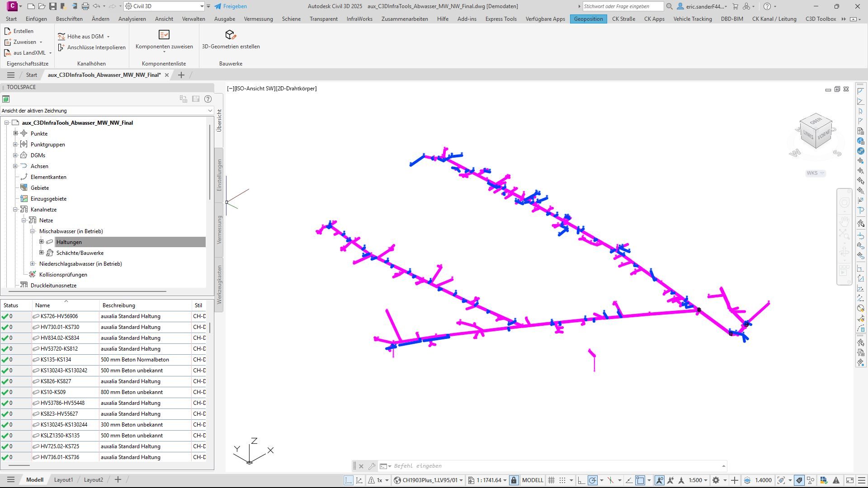Click the save icon in quick access toolbar
This screenshot has height=488, width=868.
click(53, 6)
